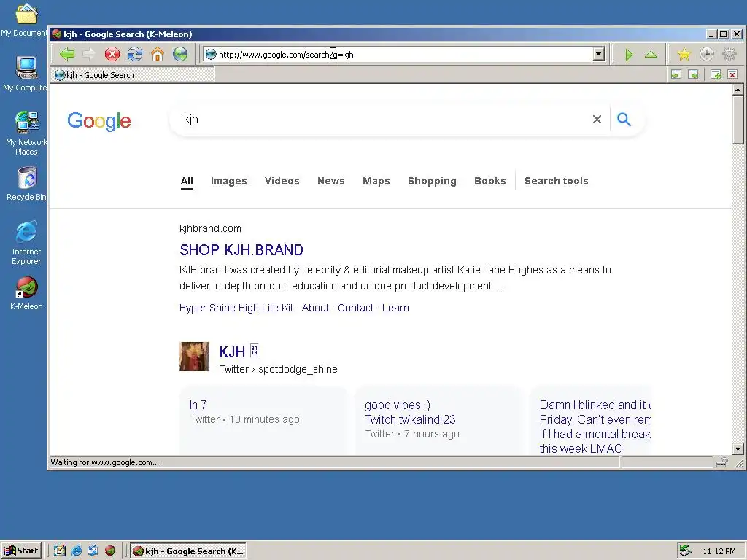Stop page loading with red X button
Viewport: 747px width, 560px height.
112,54
